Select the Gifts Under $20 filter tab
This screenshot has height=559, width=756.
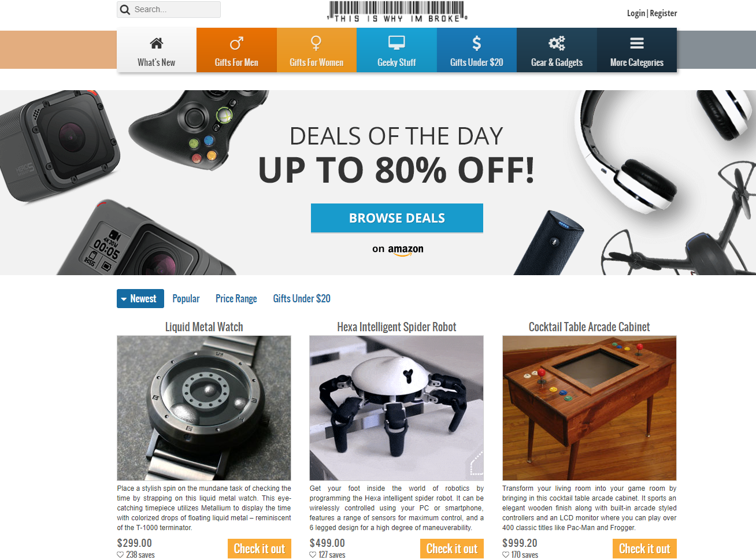[302, 299]
